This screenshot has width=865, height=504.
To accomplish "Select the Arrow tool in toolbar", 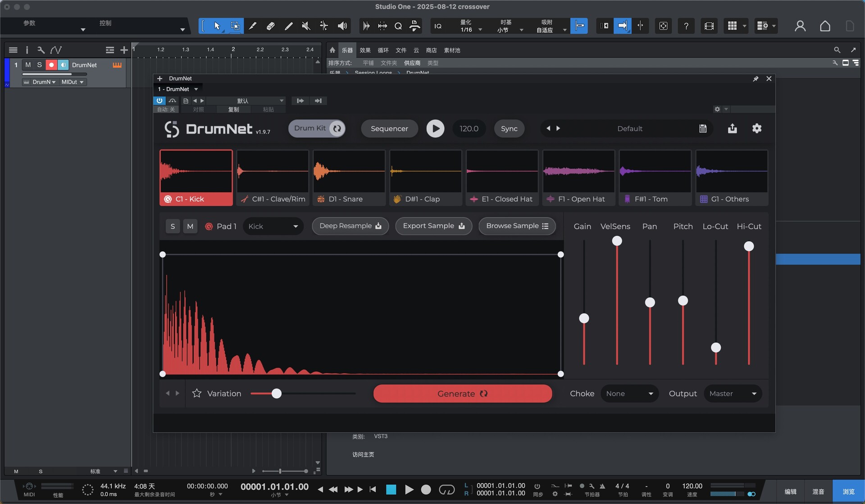I will 217,26.
